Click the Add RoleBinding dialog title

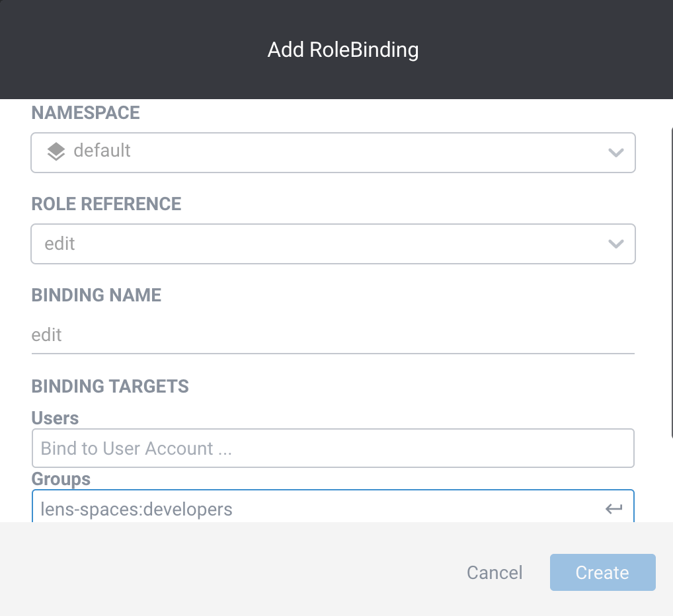point(343,49)
